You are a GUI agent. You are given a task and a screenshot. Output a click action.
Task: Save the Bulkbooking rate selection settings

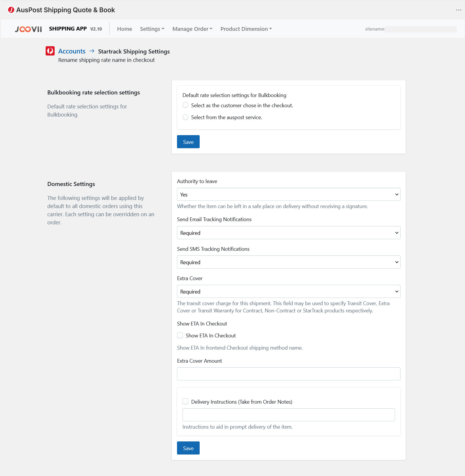tap(188, 142)
